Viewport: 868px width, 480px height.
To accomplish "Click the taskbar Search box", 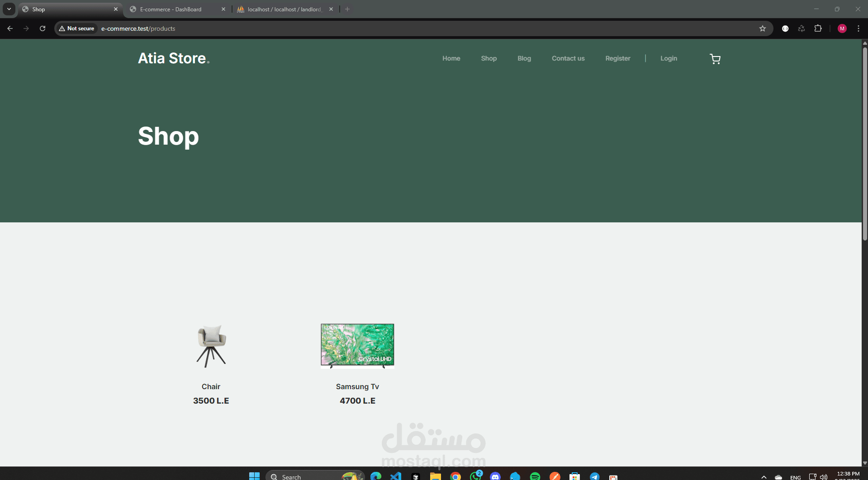I will 315,476.
